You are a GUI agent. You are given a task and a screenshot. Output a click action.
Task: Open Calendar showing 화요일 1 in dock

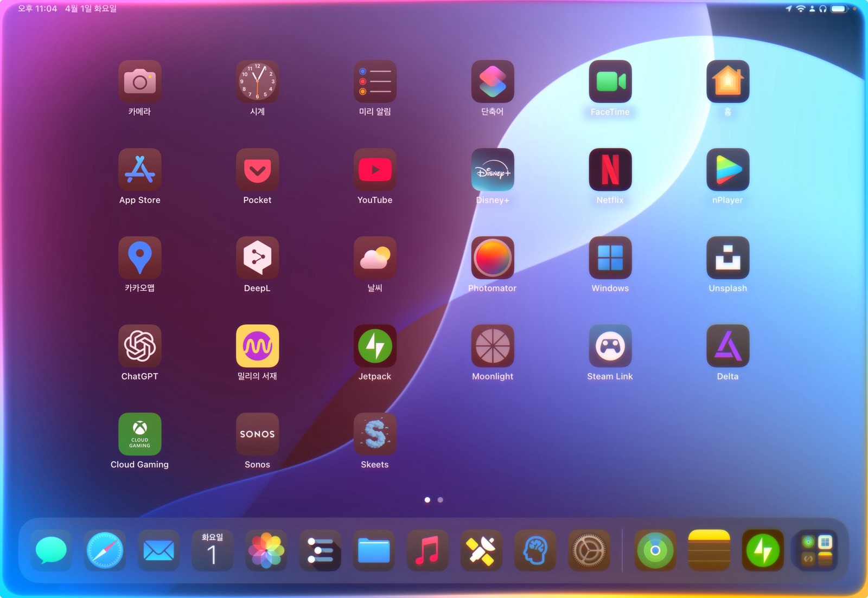(x=212, y=550)
